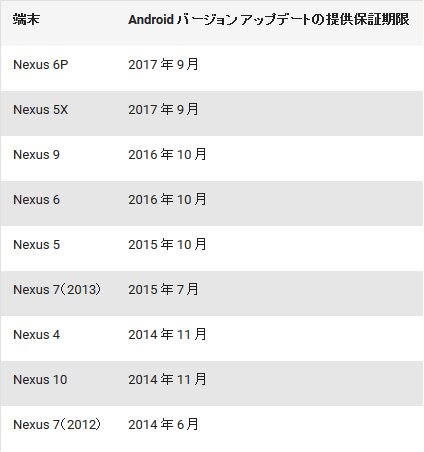424x452 pixels.
Task: Select the Nexus 6P device name
Action: [x=41, y=65]
